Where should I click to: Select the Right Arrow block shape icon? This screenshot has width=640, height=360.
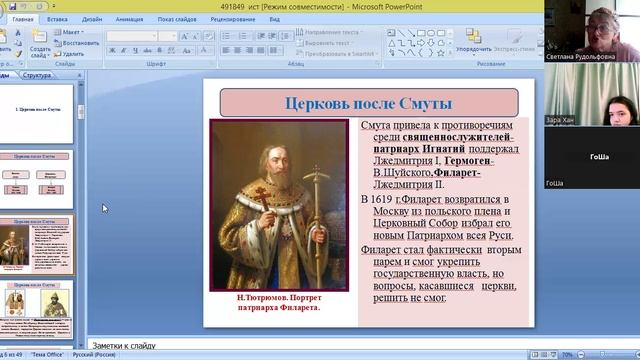click(421, 43)
